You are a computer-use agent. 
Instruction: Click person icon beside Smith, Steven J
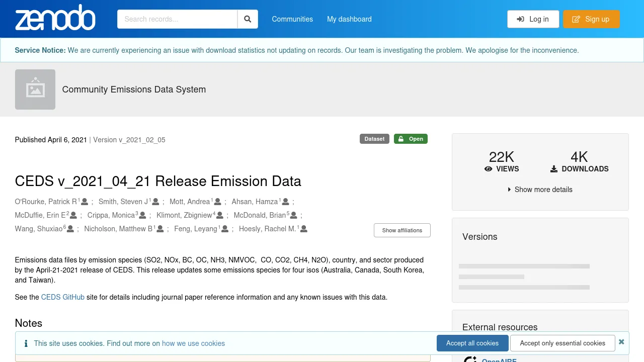[155, 202]
